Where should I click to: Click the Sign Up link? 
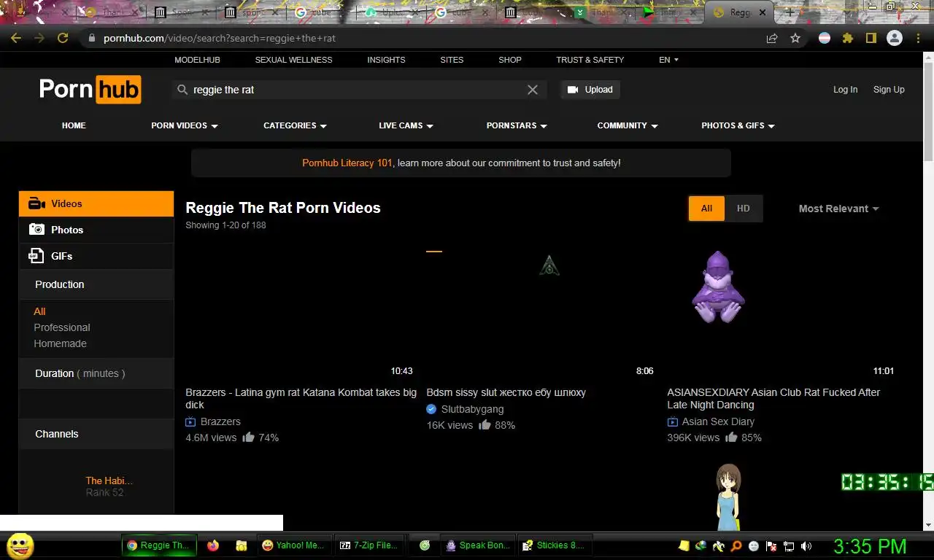click(x=889, y=90)
